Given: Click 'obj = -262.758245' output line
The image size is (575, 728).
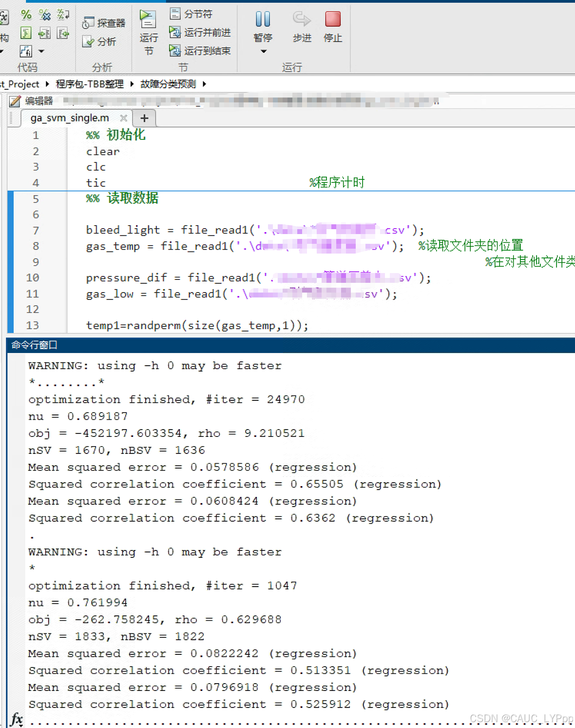Looking at the screenshot, I should coord(155,620).
